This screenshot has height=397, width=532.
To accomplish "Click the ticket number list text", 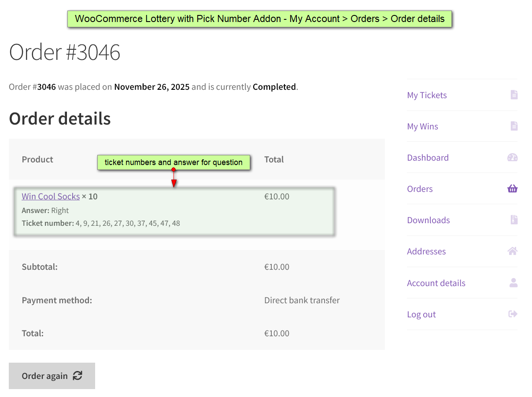I will (x=128, y=223).
